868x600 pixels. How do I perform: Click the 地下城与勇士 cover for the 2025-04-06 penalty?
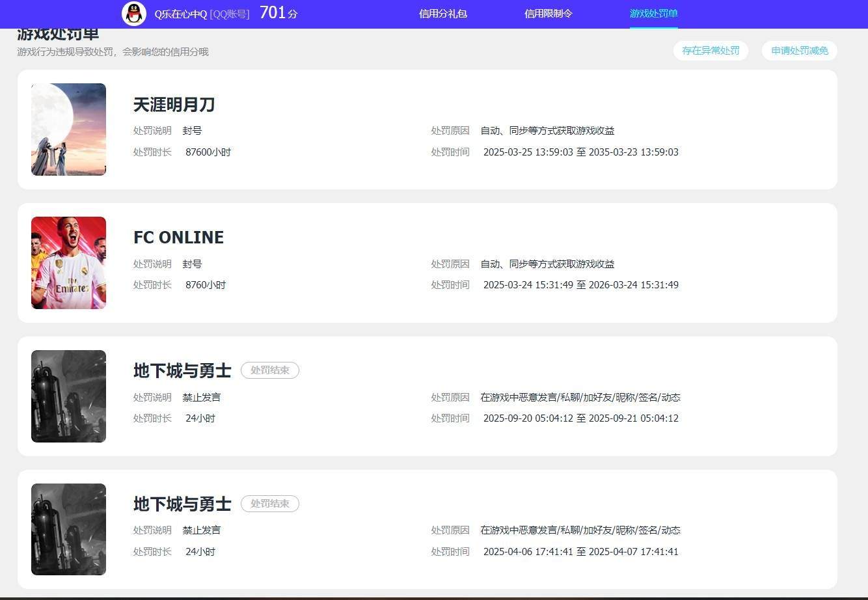point(68,529)
